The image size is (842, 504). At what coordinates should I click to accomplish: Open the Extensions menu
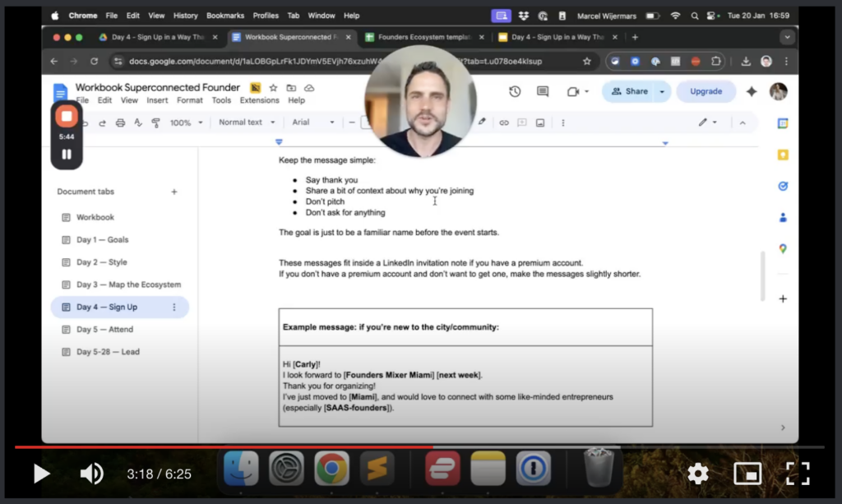259,100
